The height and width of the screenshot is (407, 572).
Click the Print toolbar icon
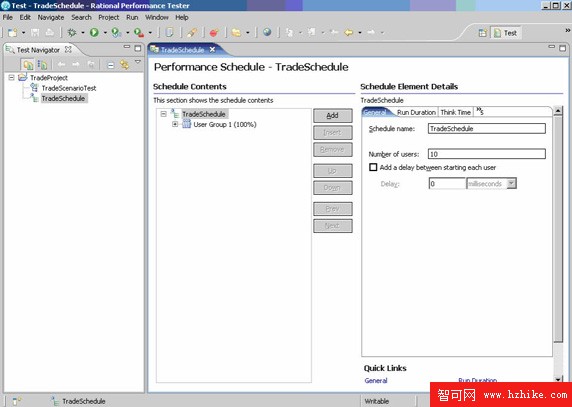(49, 32)
